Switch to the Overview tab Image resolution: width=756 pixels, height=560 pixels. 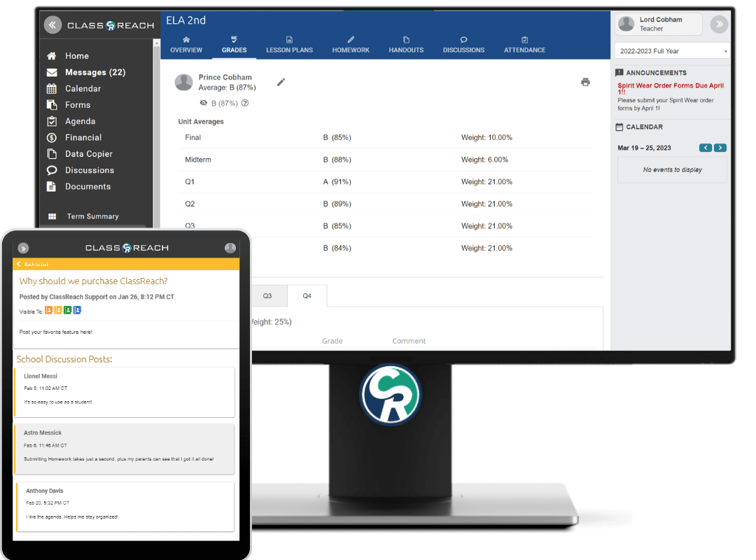(186, 45)
